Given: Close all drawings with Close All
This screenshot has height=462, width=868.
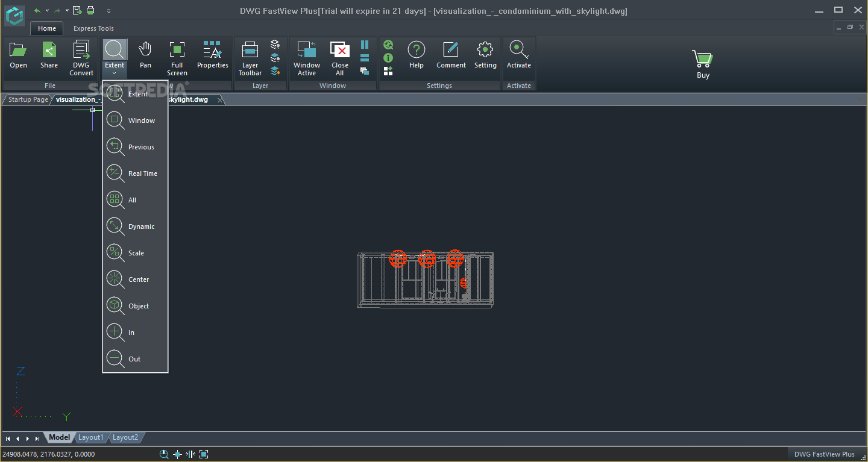Looking at the screenshot, I should point(340,58).
